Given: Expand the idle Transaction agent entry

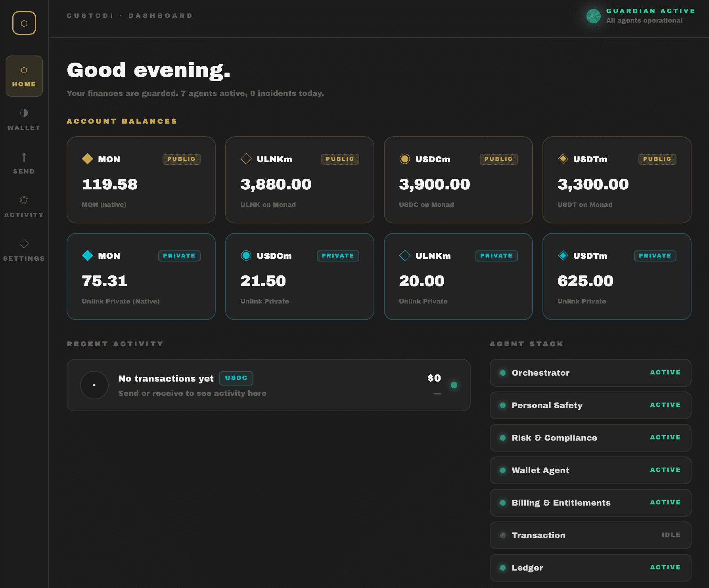Looking at the screenshot, I should click(590, 535).
